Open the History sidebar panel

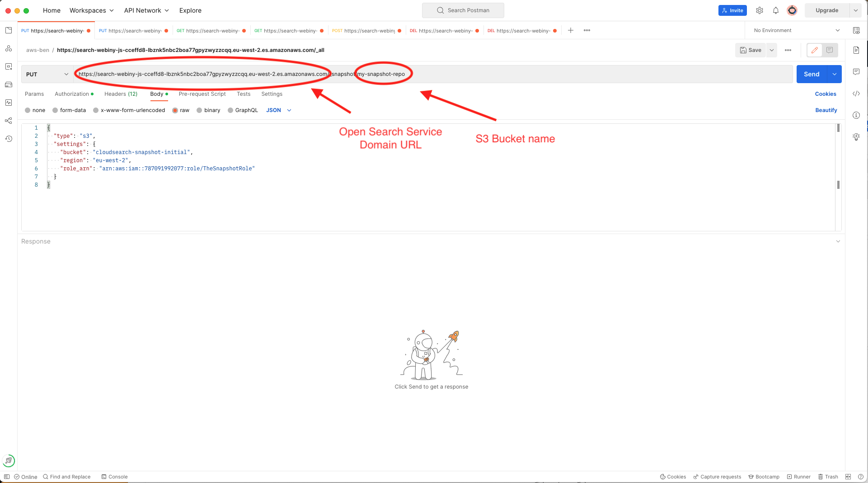click(9, 139)
